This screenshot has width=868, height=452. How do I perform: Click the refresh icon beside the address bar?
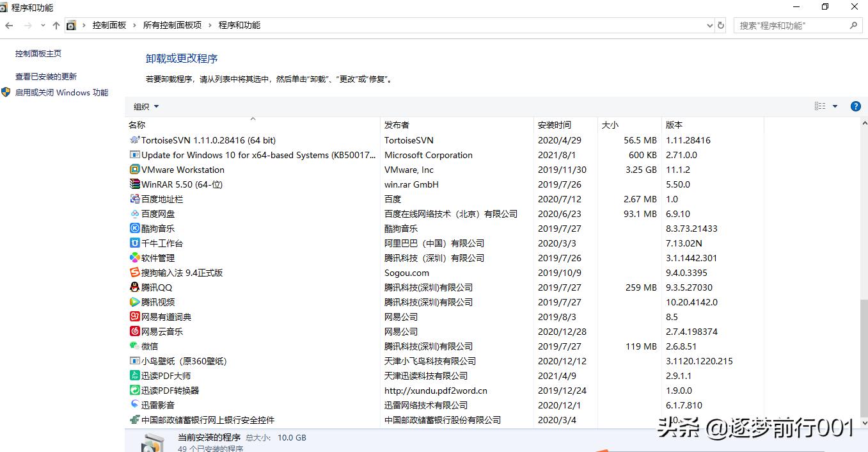point(720,25)
